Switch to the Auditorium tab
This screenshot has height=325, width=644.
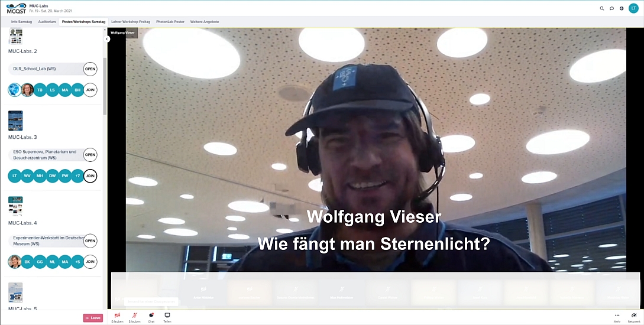click(47, 22)
